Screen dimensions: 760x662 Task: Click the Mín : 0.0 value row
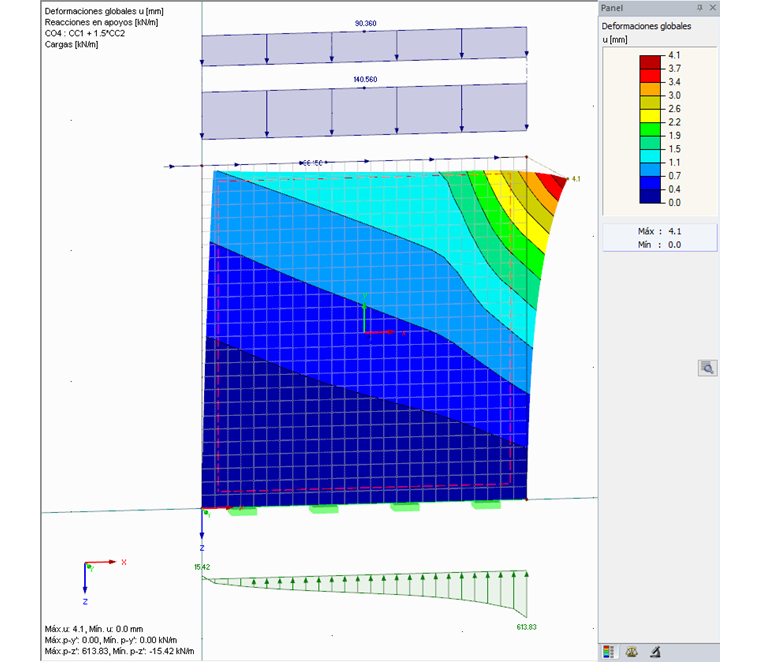659,245
